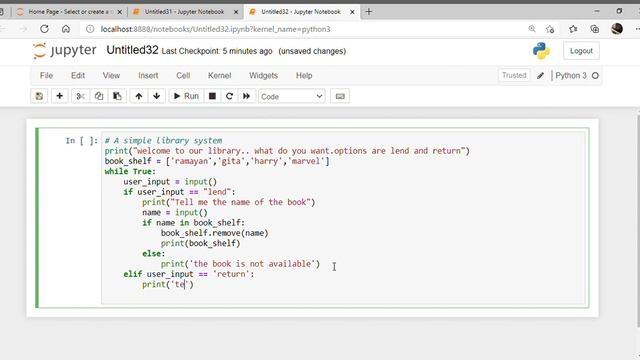Open the Insert menu
640x360 pixels.
click(148, 76)
